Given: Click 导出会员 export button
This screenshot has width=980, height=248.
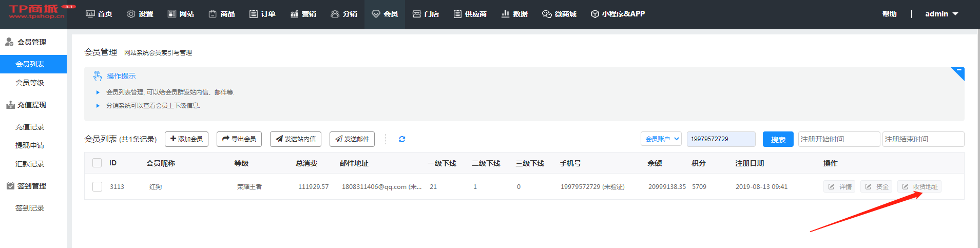Looking at the screenshot, I should 239,139.
